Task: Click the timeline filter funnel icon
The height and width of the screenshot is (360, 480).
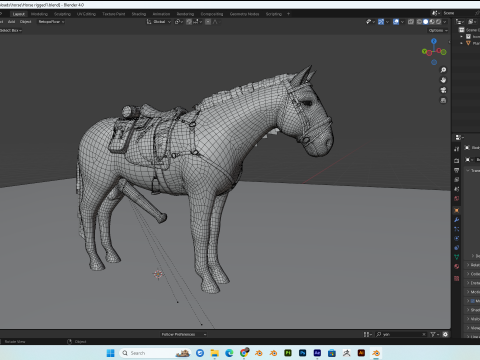Action: pyautogui.click(x=433, y=334)
